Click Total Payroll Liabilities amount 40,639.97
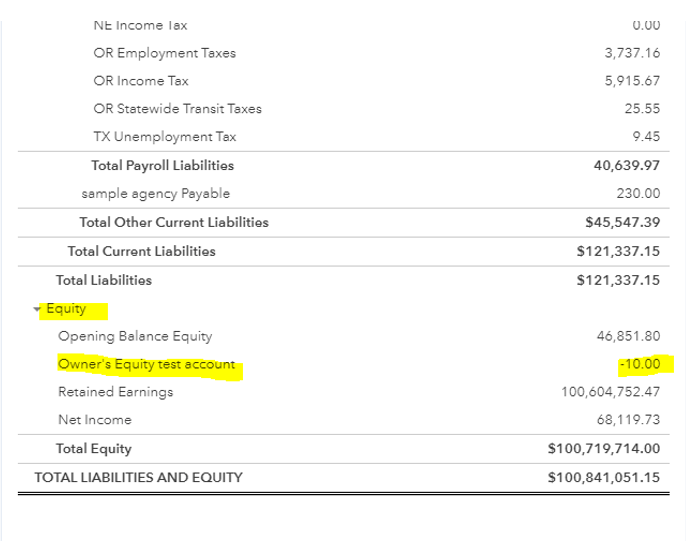The image size is (686, 541). point(627,165)
